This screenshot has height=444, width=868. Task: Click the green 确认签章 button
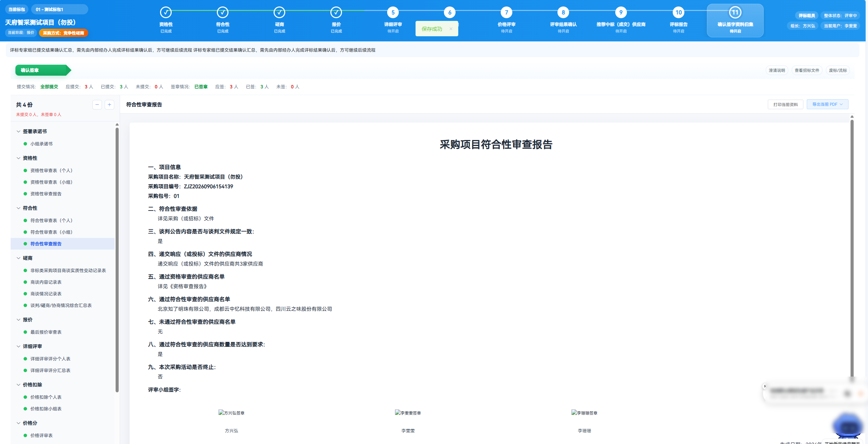pos(43,70)
